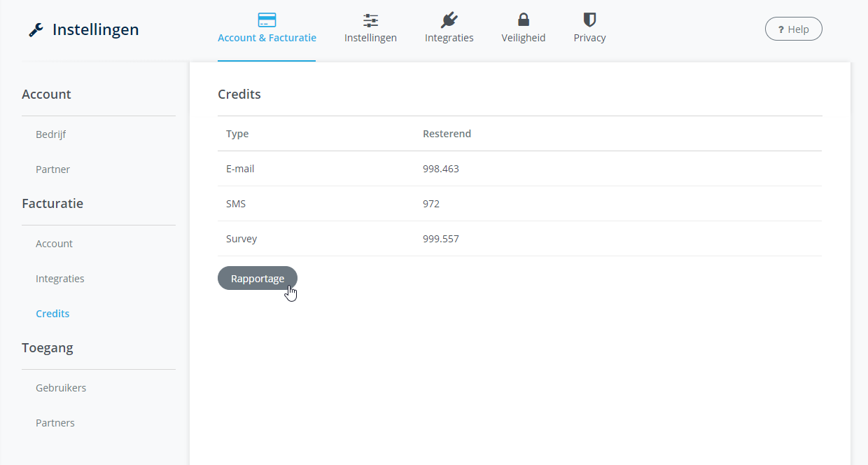Open the sliders icon for Instellingen tab

[x=370, y=20]
